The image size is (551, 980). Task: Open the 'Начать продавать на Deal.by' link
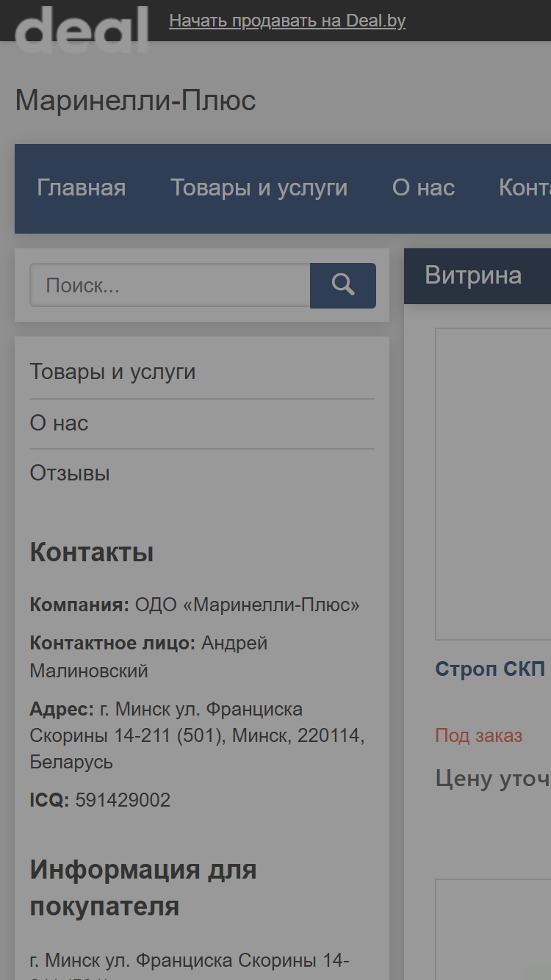pyautogui.click(x=287, y=21)
